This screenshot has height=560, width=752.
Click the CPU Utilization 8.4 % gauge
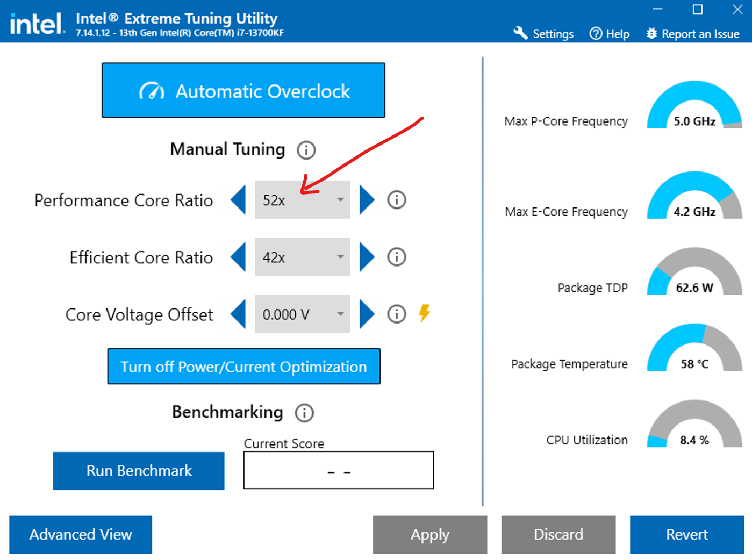694,424
